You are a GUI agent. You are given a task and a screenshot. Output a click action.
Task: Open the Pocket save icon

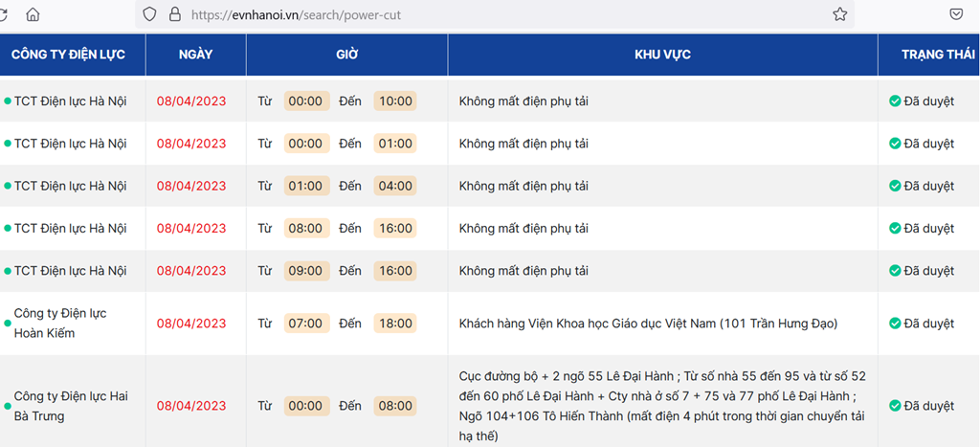pyautogui.click(x=956, y=14)
